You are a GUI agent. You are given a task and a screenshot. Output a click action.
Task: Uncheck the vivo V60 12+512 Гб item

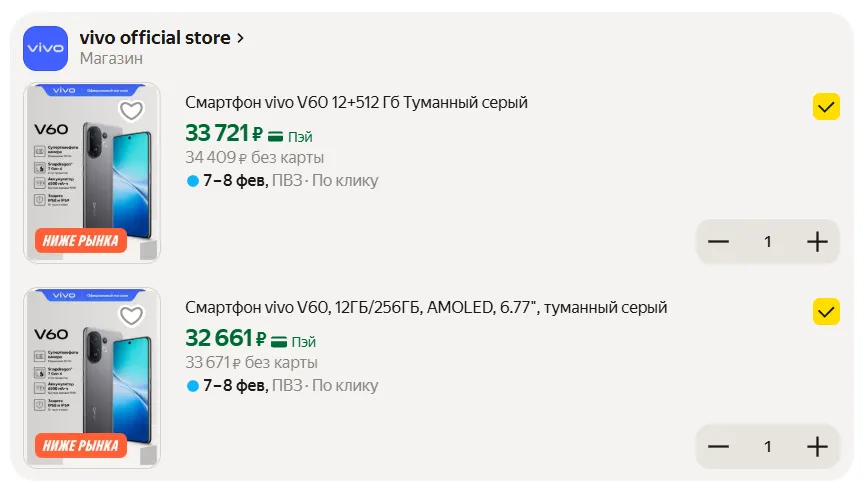826,107
